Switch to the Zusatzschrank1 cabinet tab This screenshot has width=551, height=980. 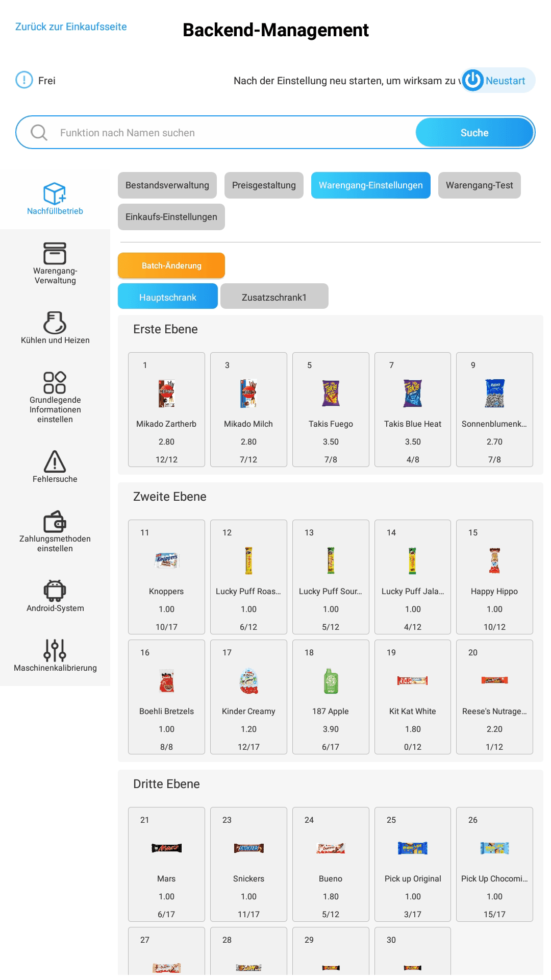(x=274, y=297)
